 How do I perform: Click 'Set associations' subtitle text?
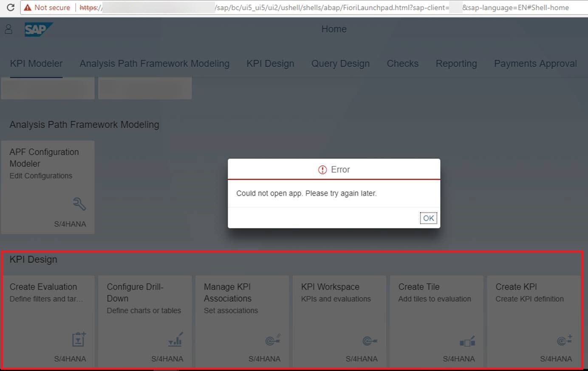(231, 311)
